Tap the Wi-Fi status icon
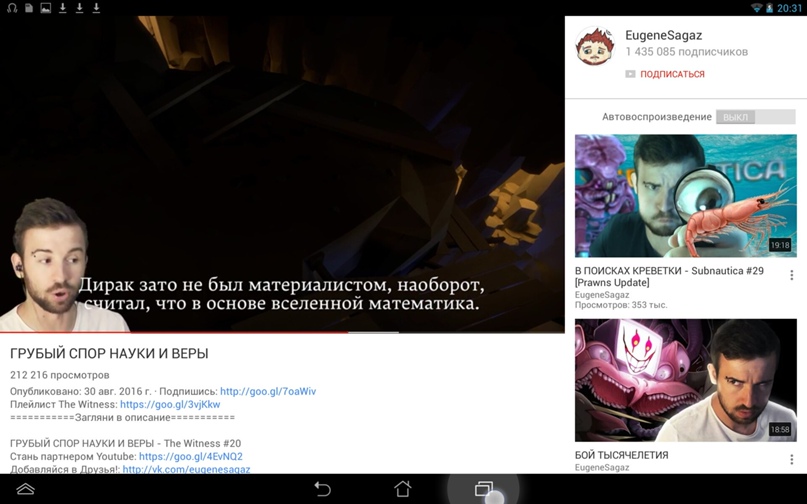Image resolution: width=807 pixels, height=504 pixels. click(756, 8)
